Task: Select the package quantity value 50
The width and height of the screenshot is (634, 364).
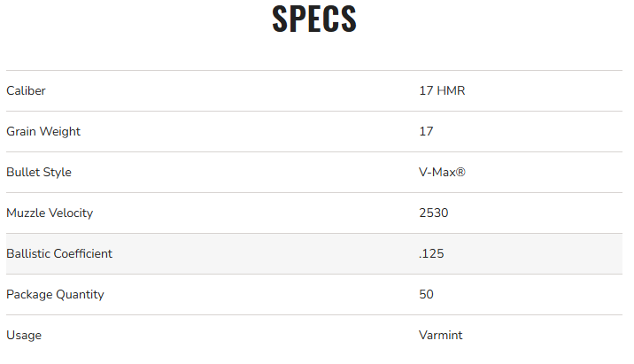Action: 426,294
